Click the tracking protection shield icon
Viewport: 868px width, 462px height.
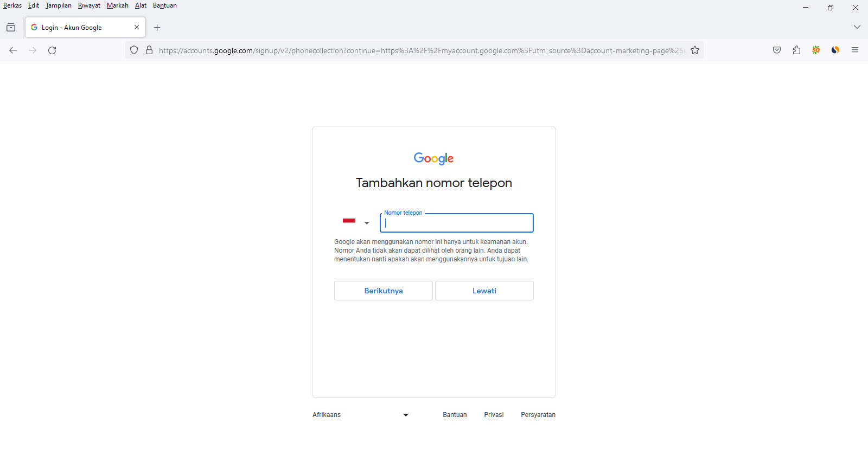(x=134, y=50)
